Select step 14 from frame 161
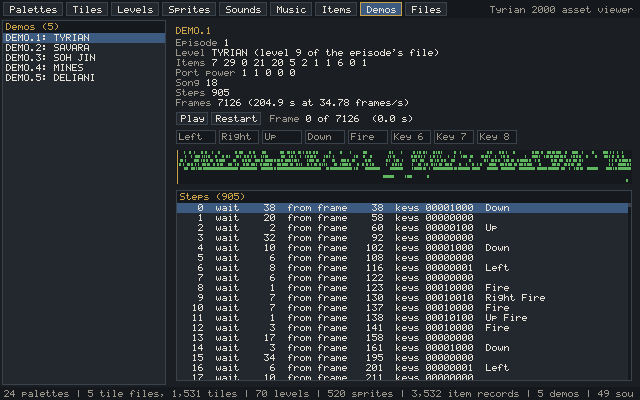Screen dimensions: 640x400 (x=402, y=348)
